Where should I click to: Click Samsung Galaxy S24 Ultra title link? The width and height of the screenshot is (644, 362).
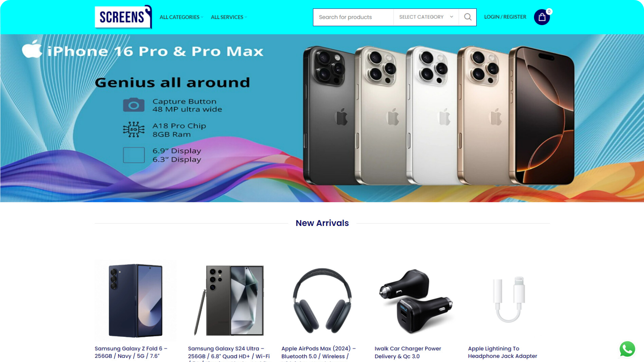pos(229,354)
